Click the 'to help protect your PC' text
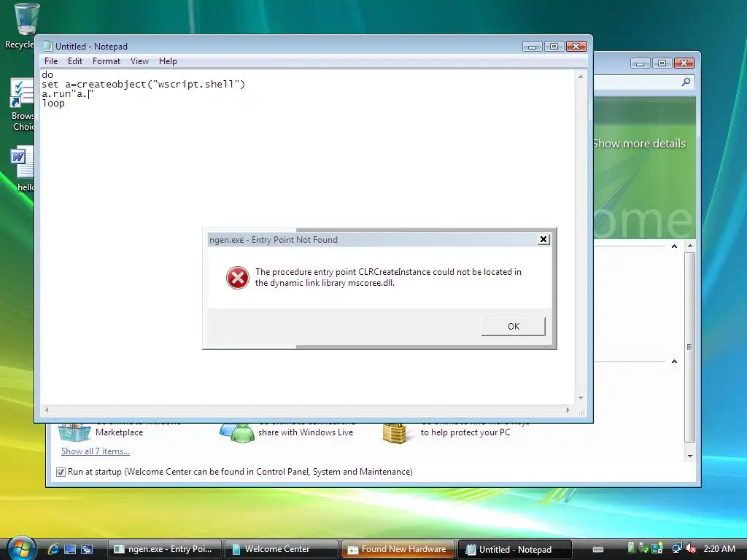 465,432
